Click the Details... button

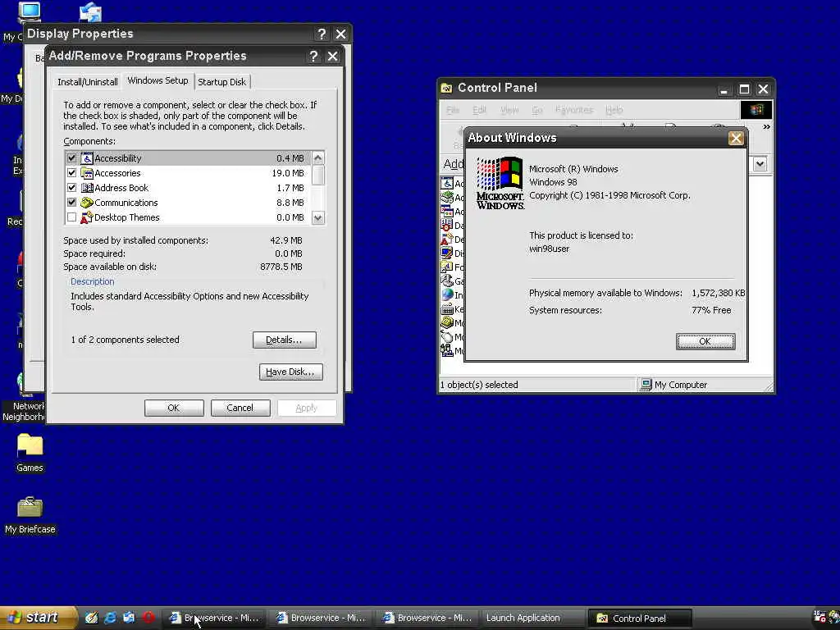(284, 340)
